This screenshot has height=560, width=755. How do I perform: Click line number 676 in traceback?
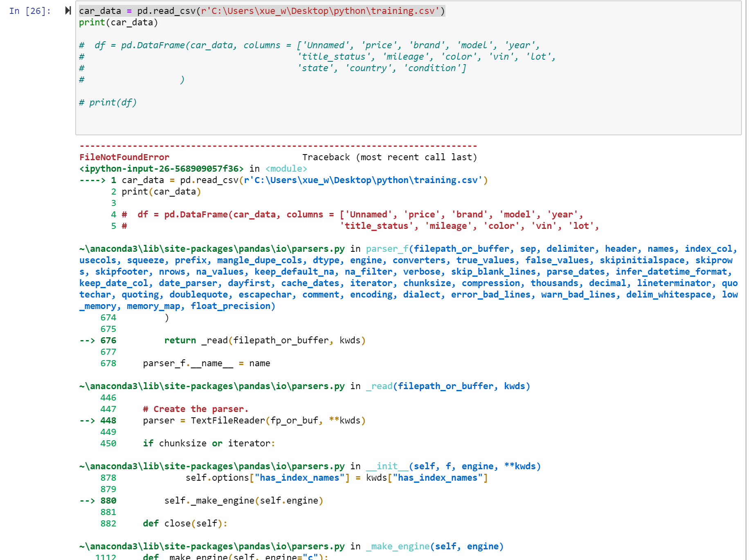pyautogui.click(x=109, y=340)
